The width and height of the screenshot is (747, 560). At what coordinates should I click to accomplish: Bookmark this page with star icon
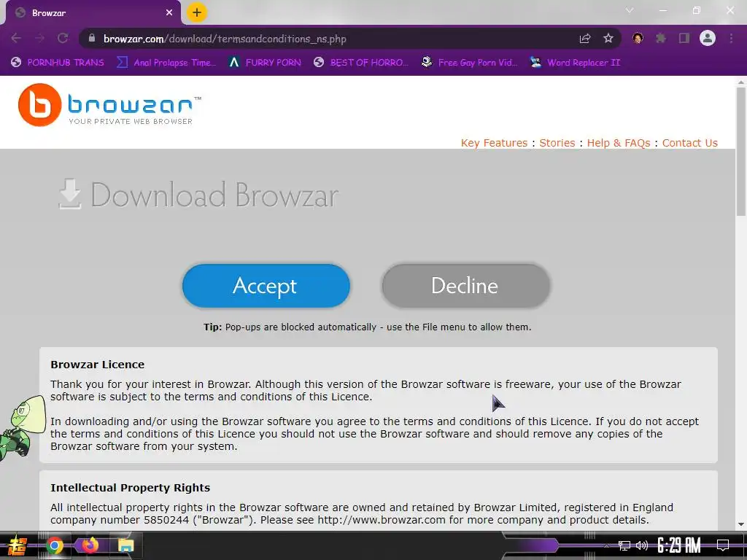click(x=608, y=39)
